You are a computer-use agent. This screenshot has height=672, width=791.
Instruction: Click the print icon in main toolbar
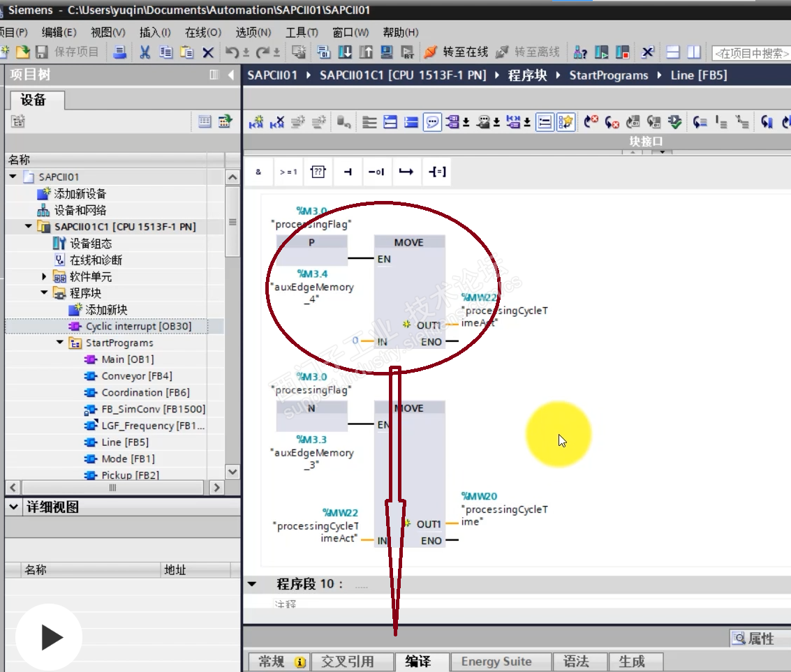[x=120, y=52]
